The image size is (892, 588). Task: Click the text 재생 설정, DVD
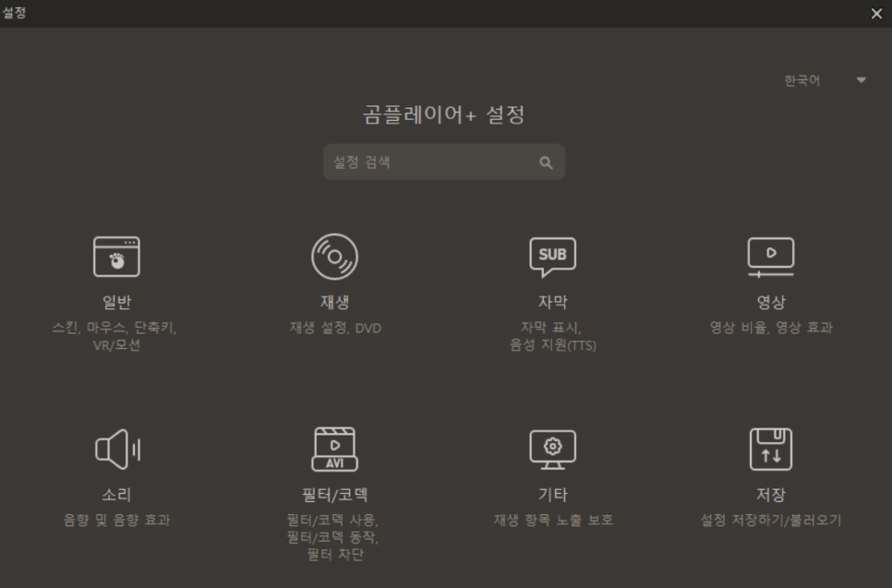tap(335, 328)
